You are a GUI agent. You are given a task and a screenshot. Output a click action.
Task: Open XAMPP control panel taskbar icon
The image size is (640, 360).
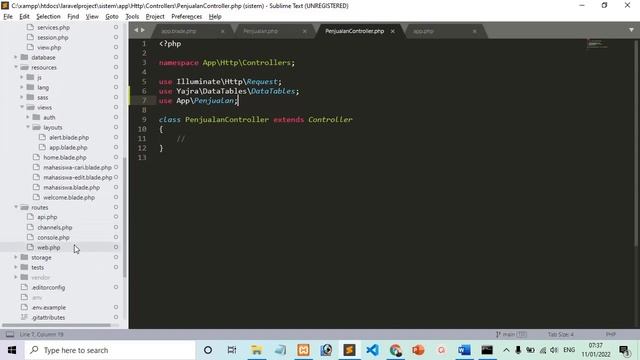[x=303, y=350]
